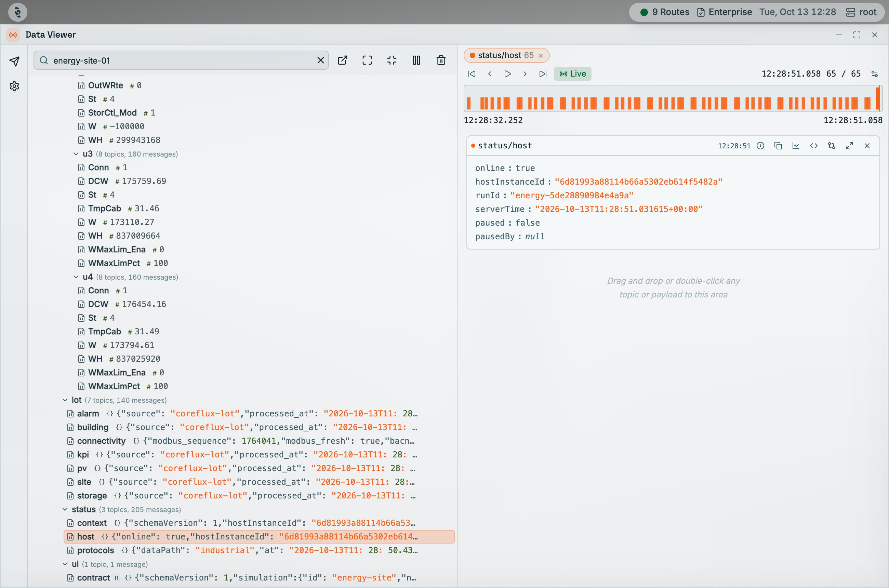889x588 pixels.
Task: Collapse the u4 topic group
Action: pos(76,277)
